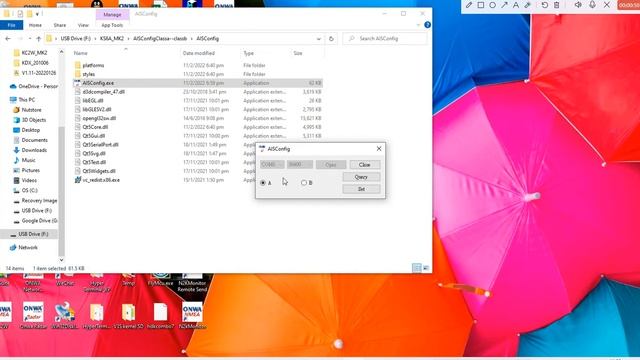This screenshot has width=640, height=360.
Task: Click the Set button in AISConfig
Action: (x=361, y=189)
